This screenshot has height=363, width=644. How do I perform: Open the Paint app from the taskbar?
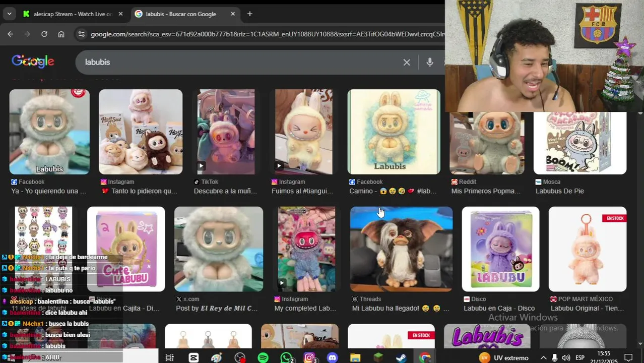pyautogui.click(x=217, y=357)
